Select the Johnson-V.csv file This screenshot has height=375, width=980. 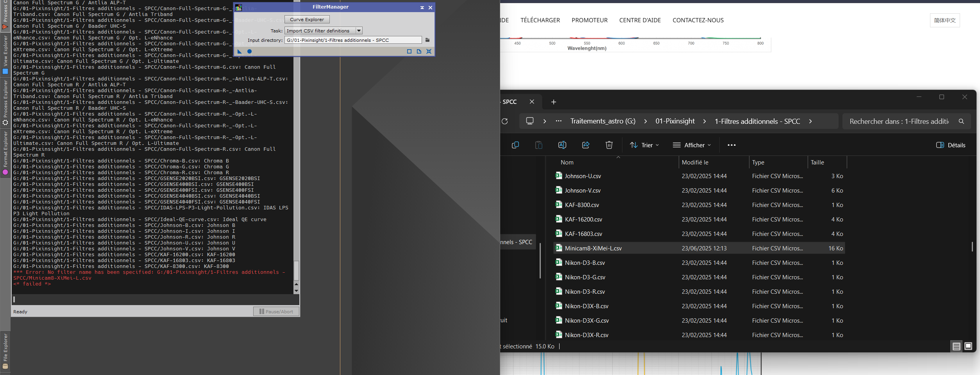click(700, 190)
